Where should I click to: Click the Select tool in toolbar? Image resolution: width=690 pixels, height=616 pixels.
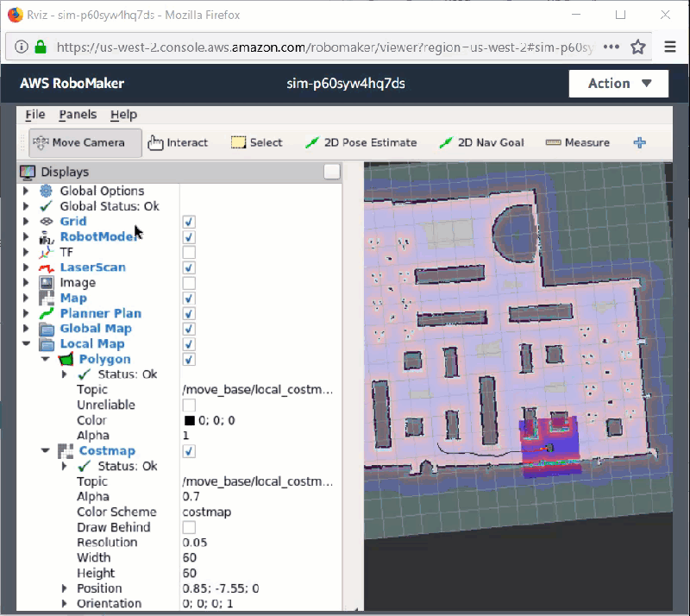coord(256,142)
